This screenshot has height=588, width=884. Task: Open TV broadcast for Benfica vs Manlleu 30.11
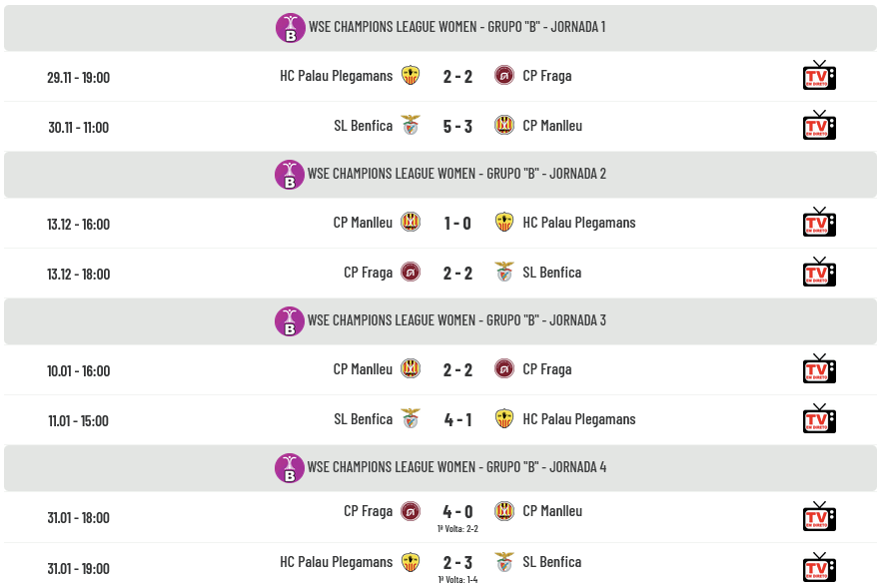(819, 126)
